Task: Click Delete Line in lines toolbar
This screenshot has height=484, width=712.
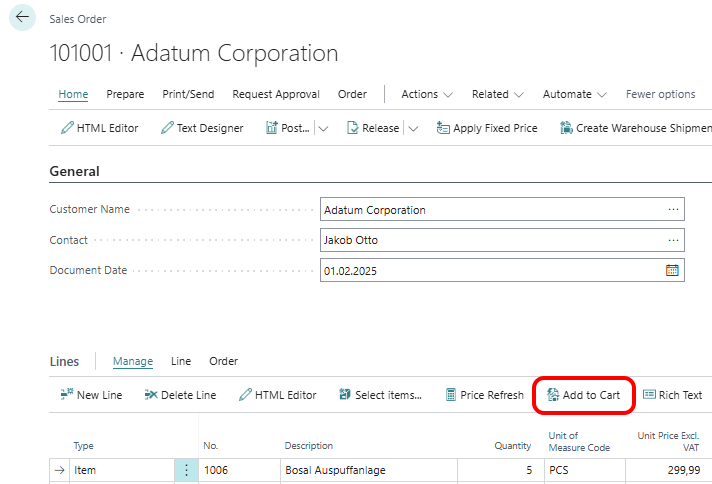Action: pos(180,395)
